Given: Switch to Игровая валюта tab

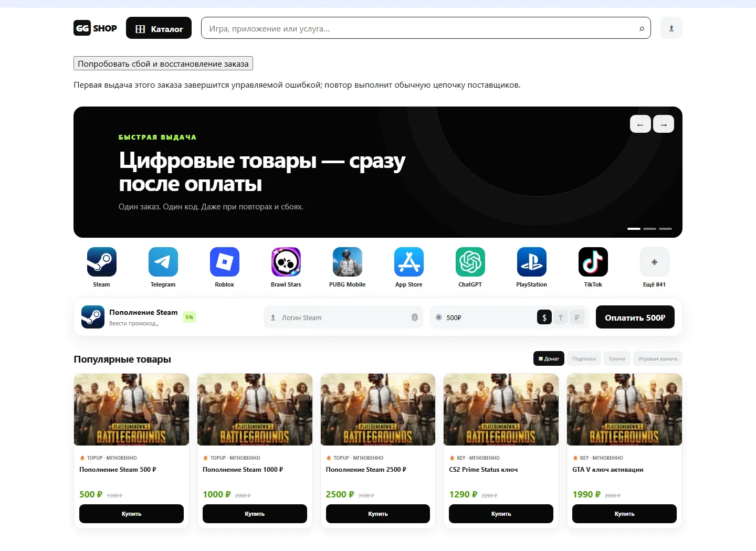Looking at the screenshot, I should coord(658,359).
